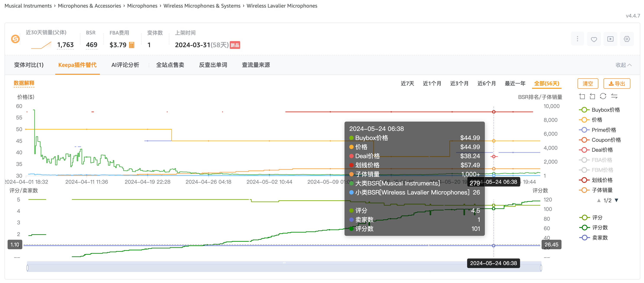
Task: Open 反查出单词 tab
Action: coord(213,65)
